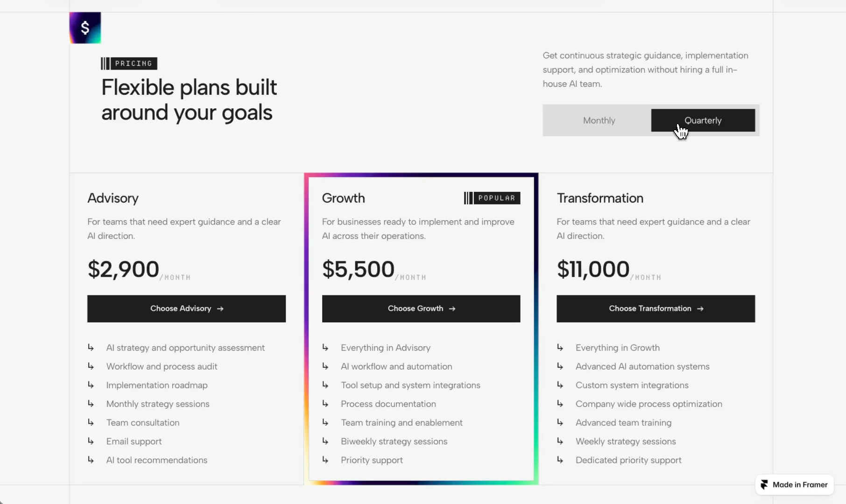Click the Transformation plan heading
The height and width of the screenshot is (504, 846).
click(x=600, y=198)
